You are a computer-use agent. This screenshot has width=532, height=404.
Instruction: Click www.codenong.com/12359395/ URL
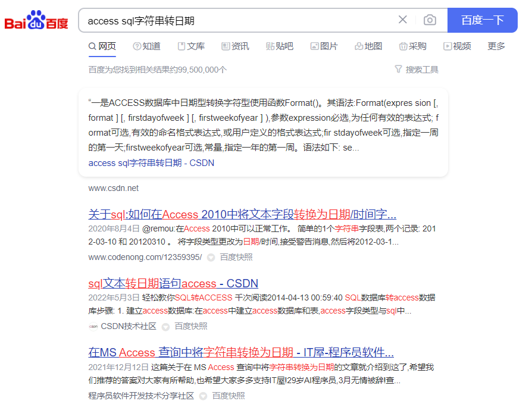coord(145,257)
